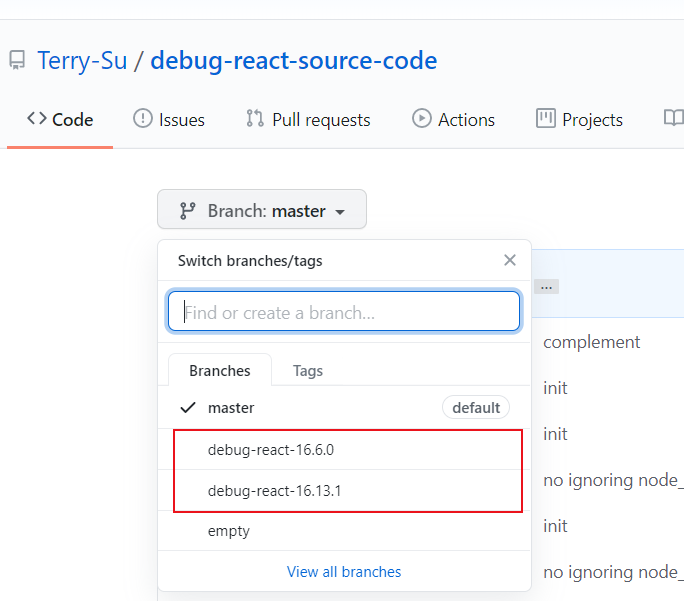Click the Pull requests icon

coord(255,119)
